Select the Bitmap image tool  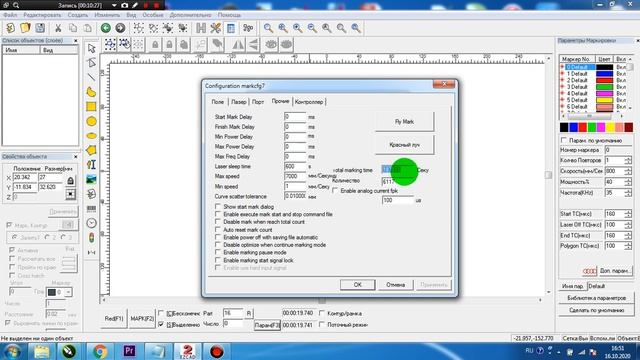tap(91, 179)
